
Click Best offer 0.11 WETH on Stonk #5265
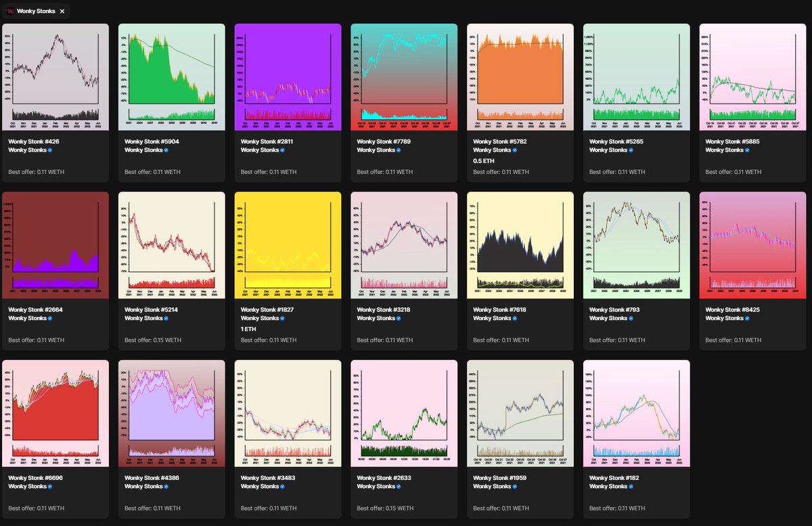pyautogui.click(x=618, y=172)
